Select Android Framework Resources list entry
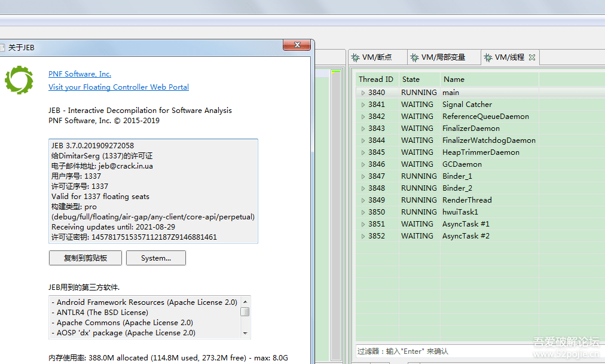The height and width of the screenshot is (364, 605). click(144, 302)
